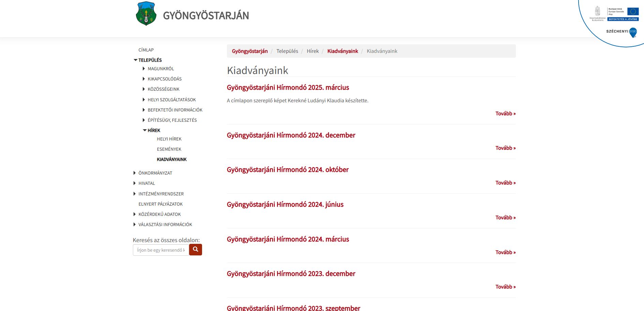Expand the ÉPÍTÉSÜGY, FEJLESZTÉS arrow

click(144, 120)
